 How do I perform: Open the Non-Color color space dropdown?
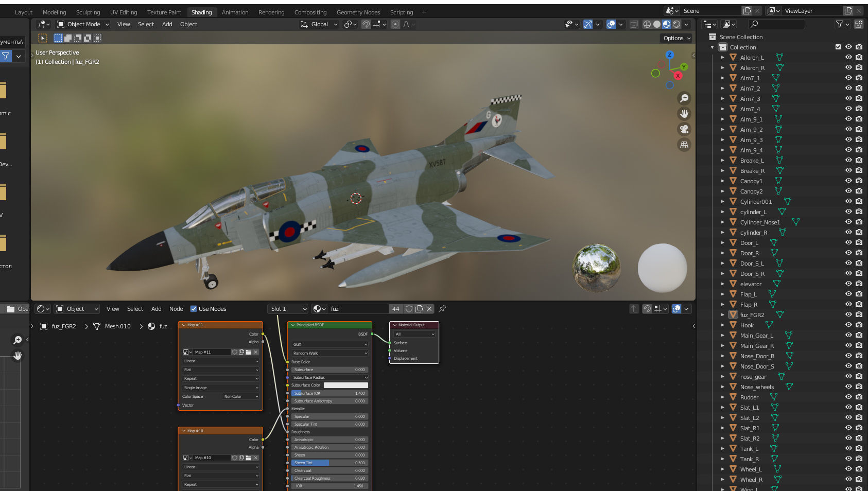[x=241, y=396]
